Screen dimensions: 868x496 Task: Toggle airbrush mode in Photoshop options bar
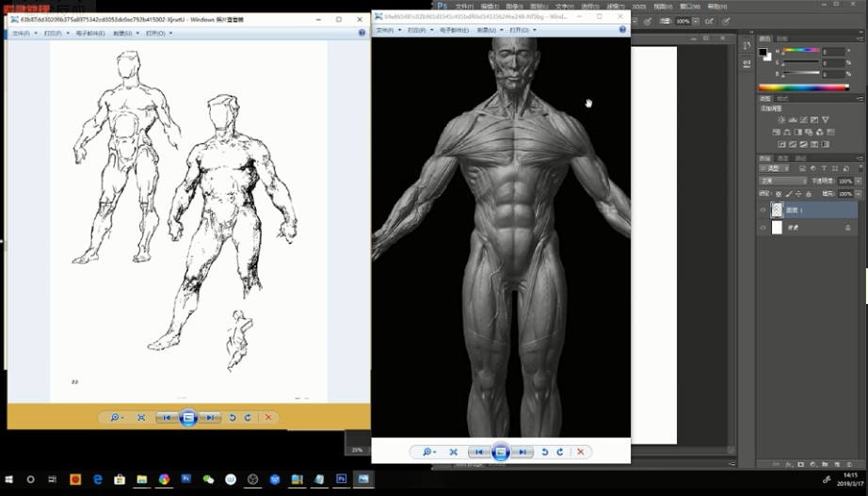point(709,21)
